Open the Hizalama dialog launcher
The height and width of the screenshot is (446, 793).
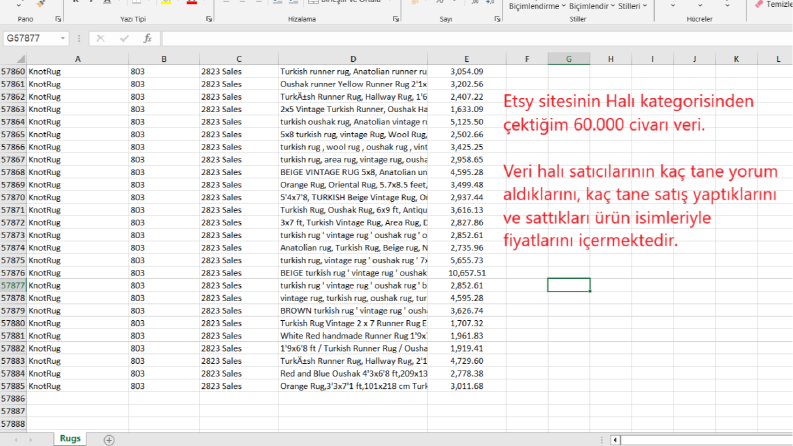click(395, 19)
